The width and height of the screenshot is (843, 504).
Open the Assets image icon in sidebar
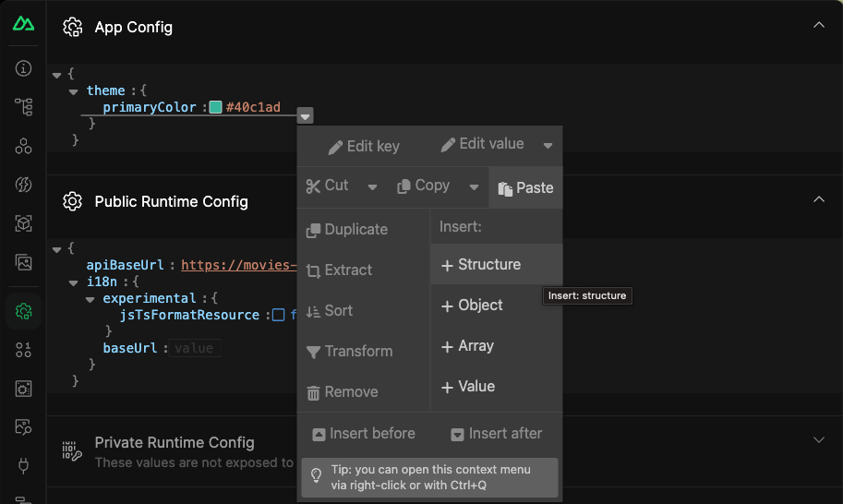point(24,262)
